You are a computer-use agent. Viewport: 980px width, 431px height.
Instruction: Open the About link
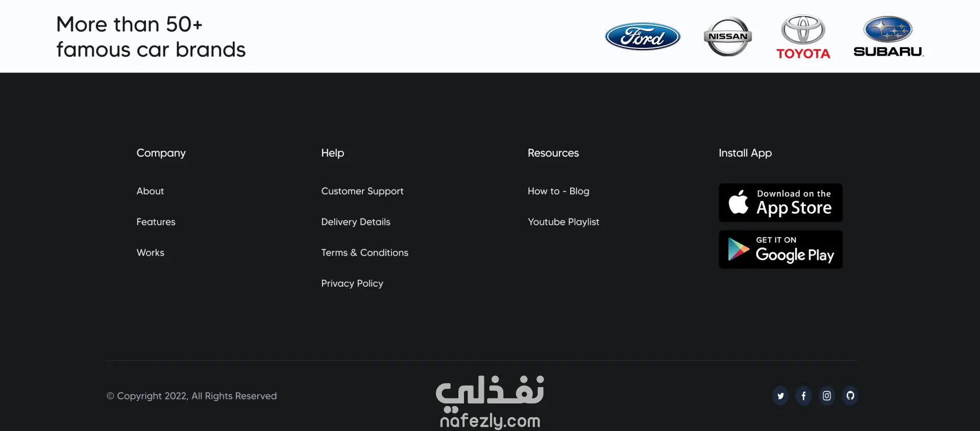pyautogui.click(x=150, y=191)
